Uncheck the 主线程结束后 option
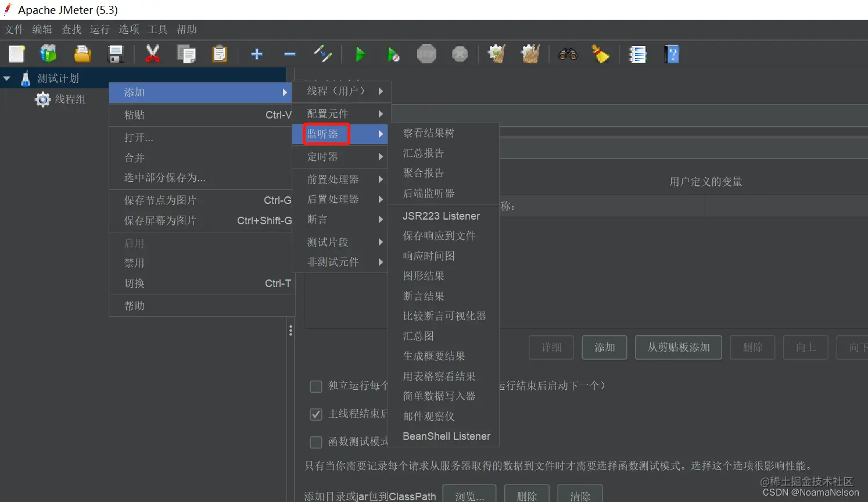 coord(316,414)
